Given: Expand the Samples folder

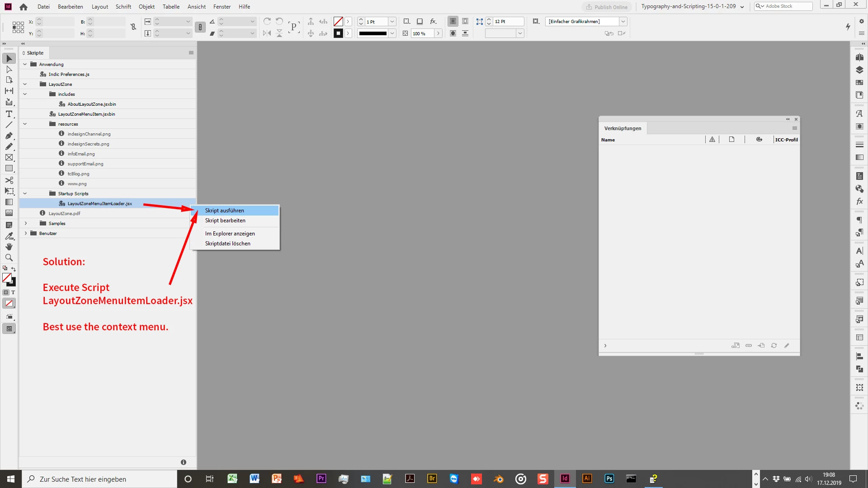Looking at the screenshot, I should 26,223.
